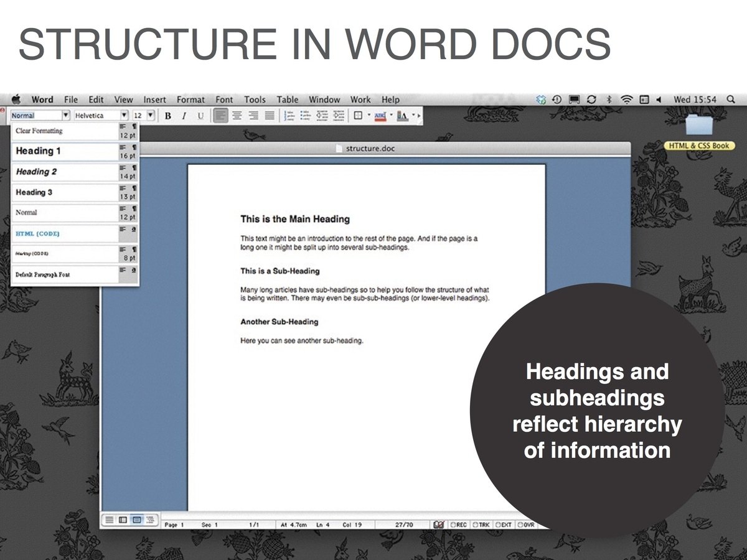Open the Font menu
This screenshot has width=747, height=560.
pyautogui.click(x=224, y=100)
